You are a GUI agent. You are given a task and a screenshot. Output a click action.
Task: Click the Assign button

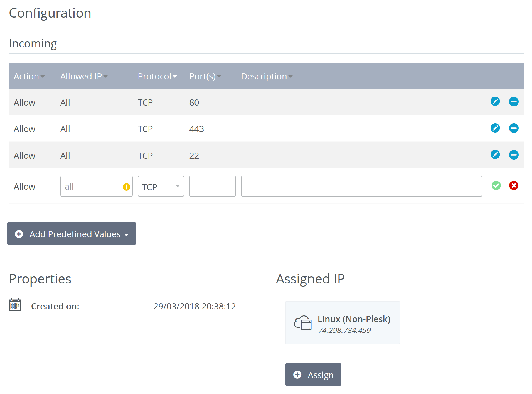click(x=313, y=375)
